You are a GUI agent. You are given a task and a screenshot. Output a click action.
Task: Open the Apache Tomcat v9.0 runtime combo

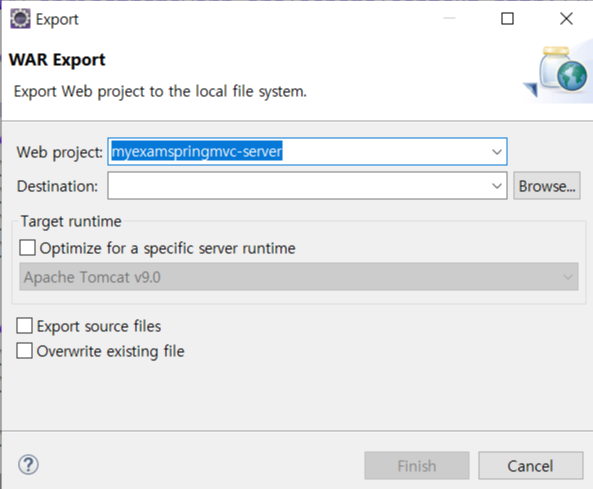coord(299,277)
